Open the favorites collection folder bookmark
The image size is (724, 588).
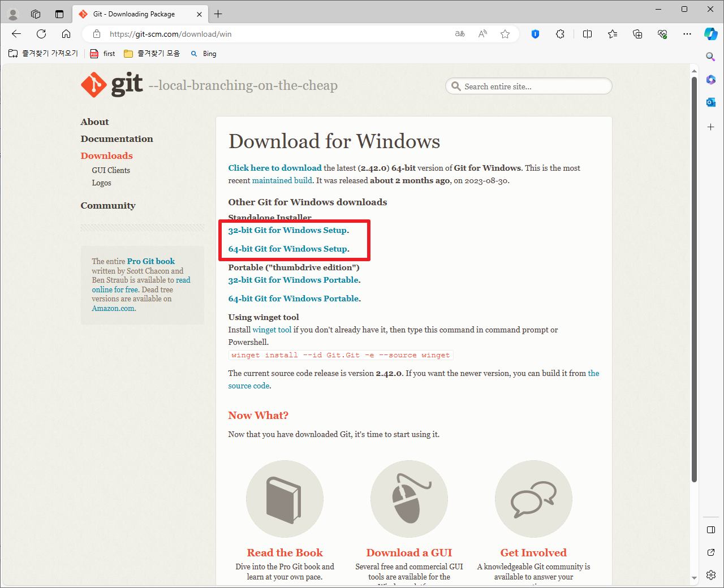[x=152, y=54]
